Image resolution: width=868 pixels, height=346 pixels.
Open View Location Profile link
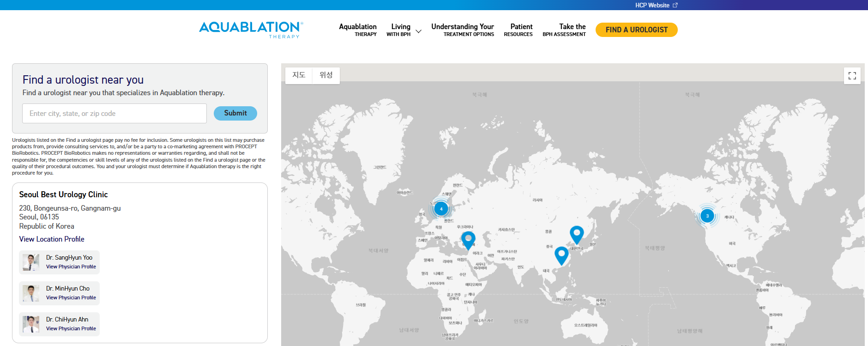pyautogui.click(x=52, y=239)
